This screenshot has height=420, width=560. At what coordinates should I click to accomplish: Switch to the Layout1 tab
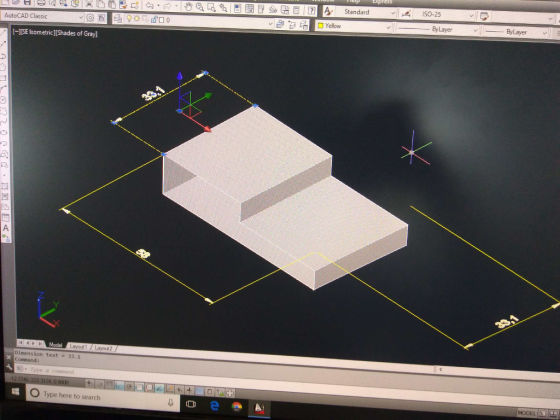tap(78, 346)
